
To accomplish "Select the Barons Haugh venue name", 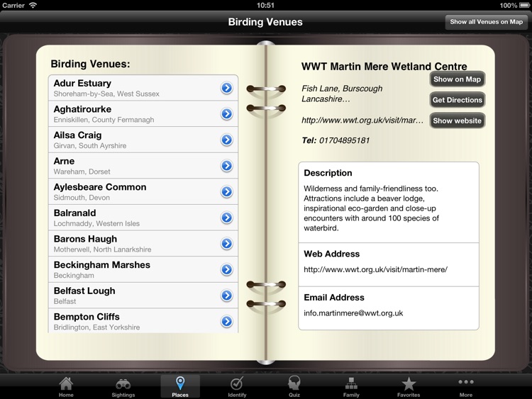I will [x=86, y=239].
